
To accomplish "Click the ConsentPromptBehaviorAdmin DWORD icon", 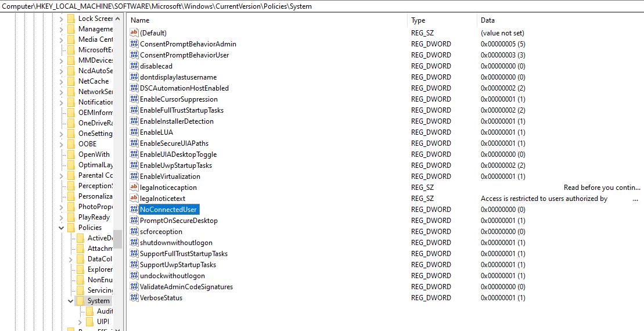I will [x=134, y=44].
